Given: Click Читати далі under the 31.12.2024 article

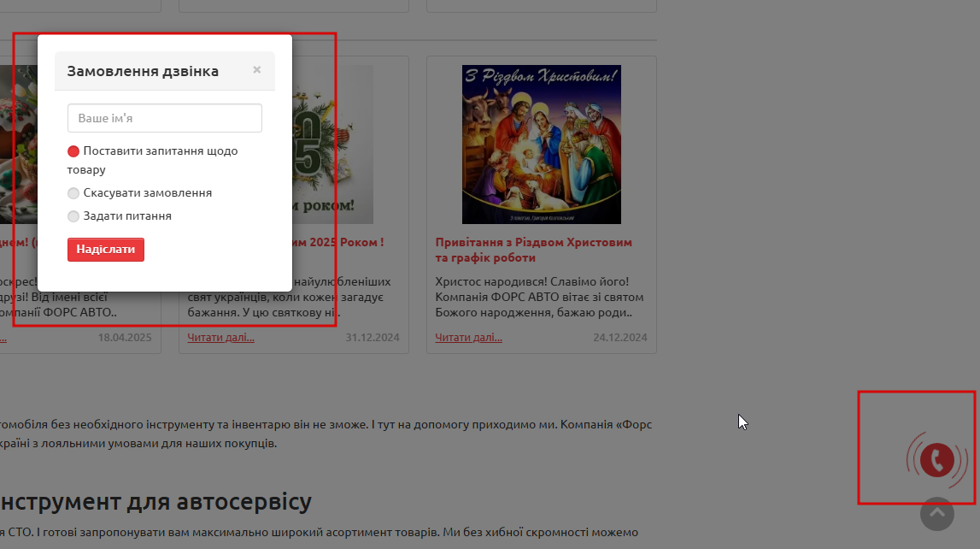Looking at the screenshot, I should [220, 338].
